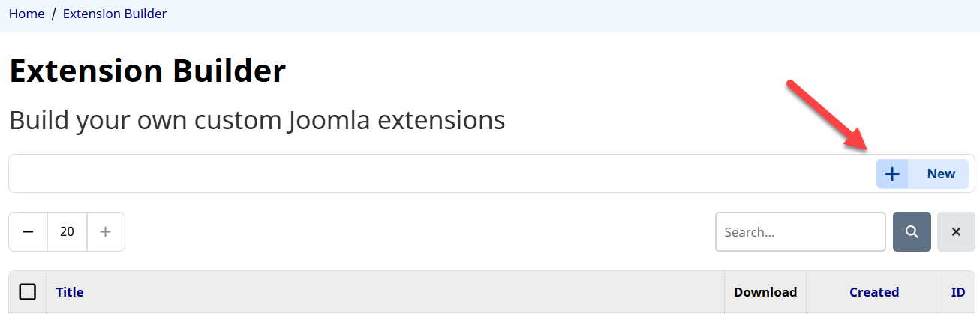Click the New button label

(940, 174)
